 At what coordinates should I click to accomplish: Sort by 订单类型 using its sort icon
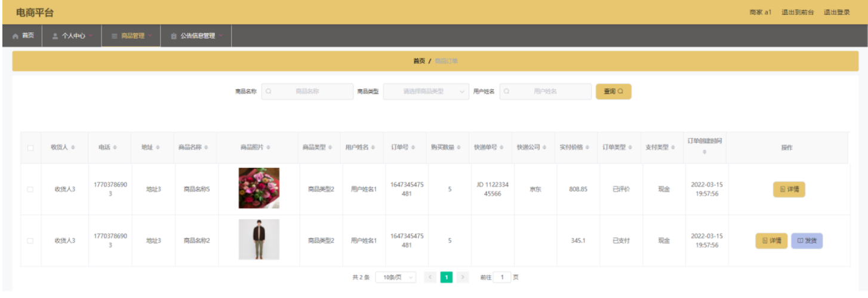click(631, 148)
